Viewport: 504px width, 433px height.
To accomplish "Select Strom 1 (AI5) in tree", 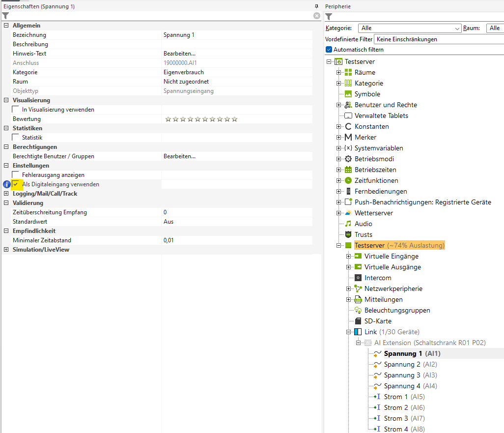I will (396, 397).
